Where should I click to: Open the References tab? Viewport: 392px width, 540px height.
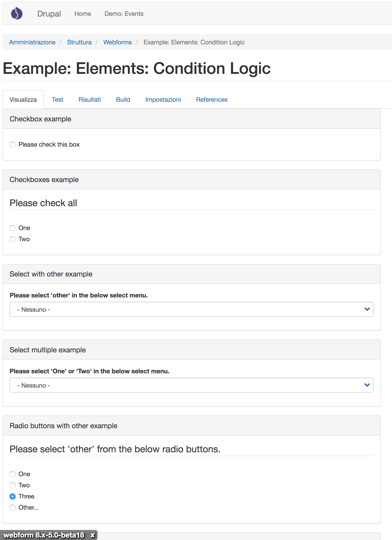212,100
